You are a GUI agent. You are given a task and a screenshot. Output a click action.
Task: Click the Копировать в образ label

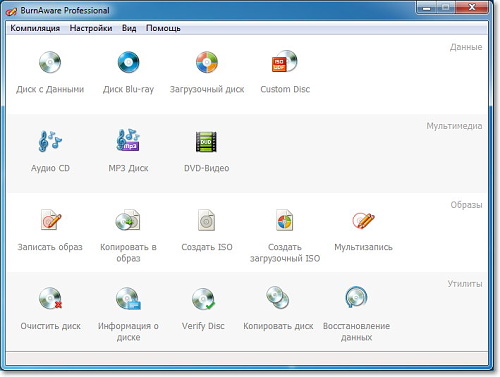(x=128, y=253)
